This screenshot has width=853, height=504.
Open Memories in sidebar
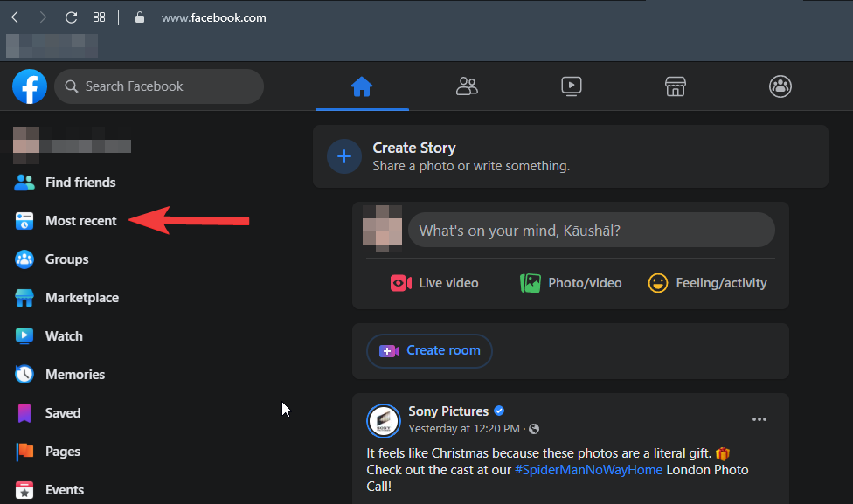75,375
